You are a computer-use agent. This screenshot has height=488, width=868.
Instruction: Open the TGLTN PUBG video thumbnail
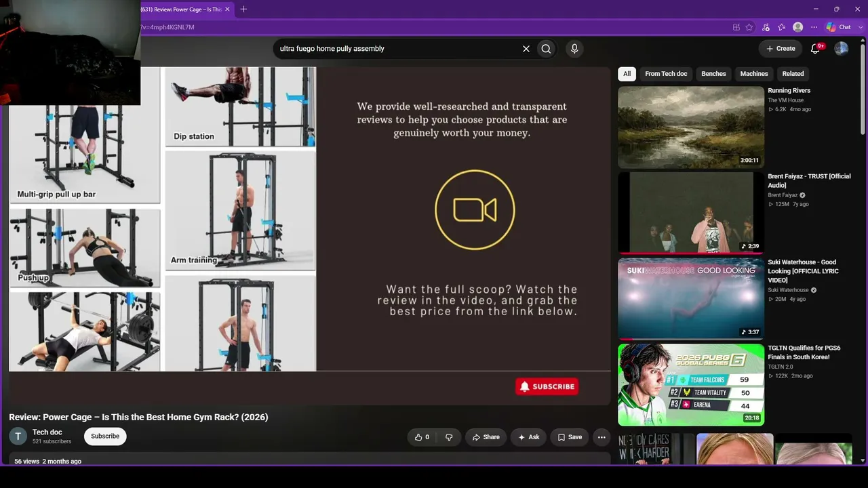[690, 385]
